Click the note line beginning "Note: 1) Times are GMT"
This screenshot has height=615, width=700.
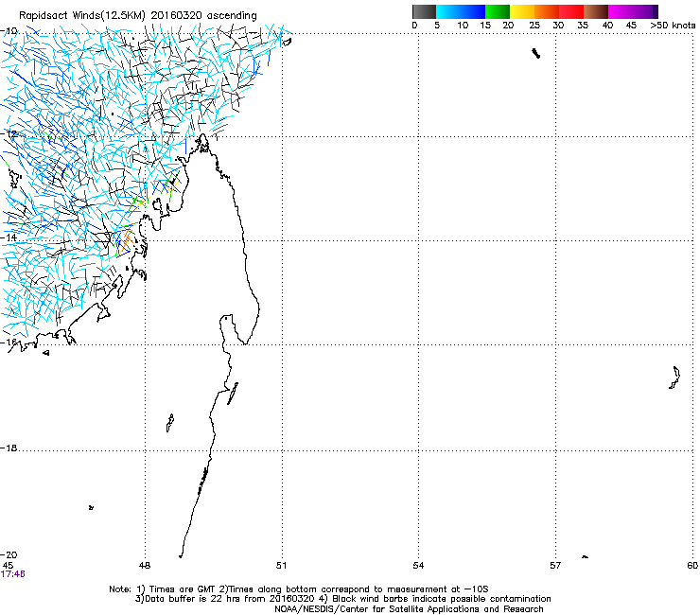(x=299, y=589)
